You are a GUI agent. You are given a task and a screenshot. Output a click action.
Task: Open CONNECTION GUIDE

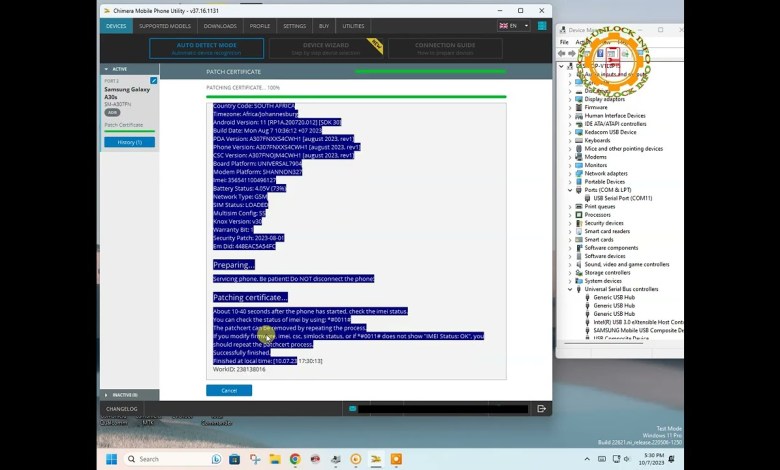coord(445,48)
